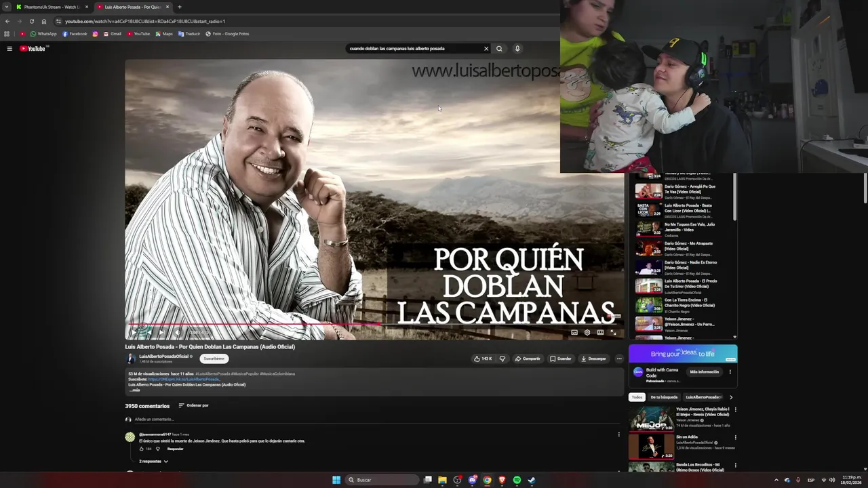This screenshot has height=488, width=868.
Task: Download the video with the Descargar button
Action: coord(593,359)
